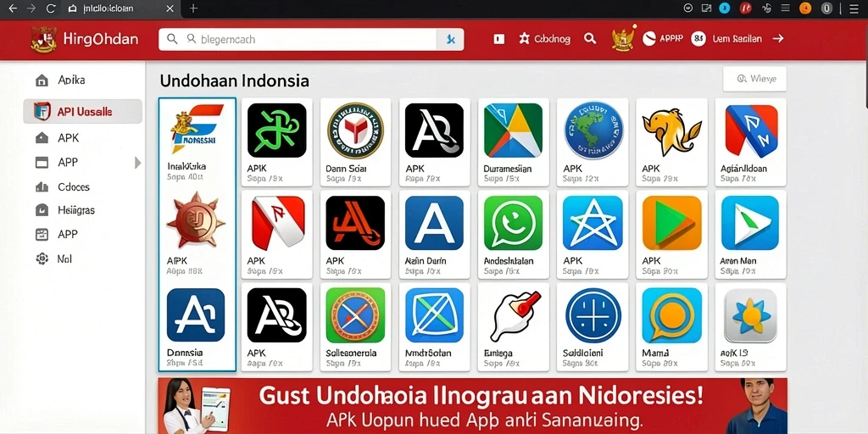Open the Dannsia app with blue A icon
868x434 pixels.
pyautogui.click(x=197, y=326)
